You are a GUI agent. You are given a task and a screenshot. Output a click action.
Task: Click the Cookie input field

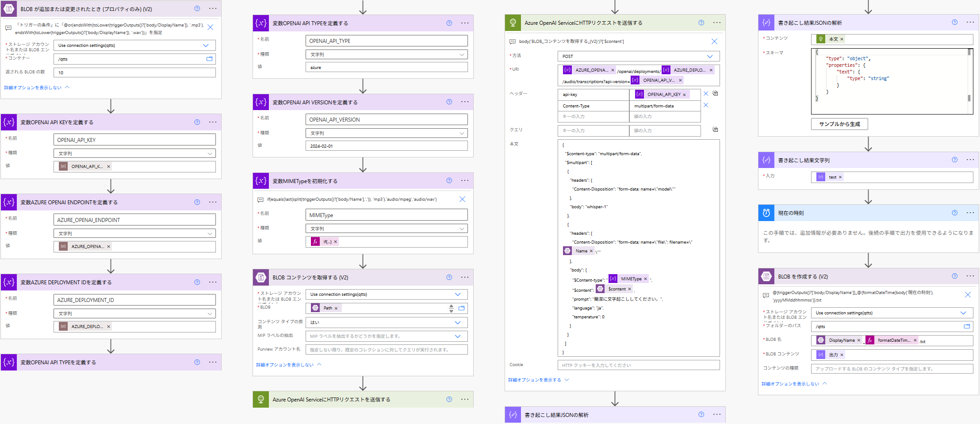coord(638,365)
